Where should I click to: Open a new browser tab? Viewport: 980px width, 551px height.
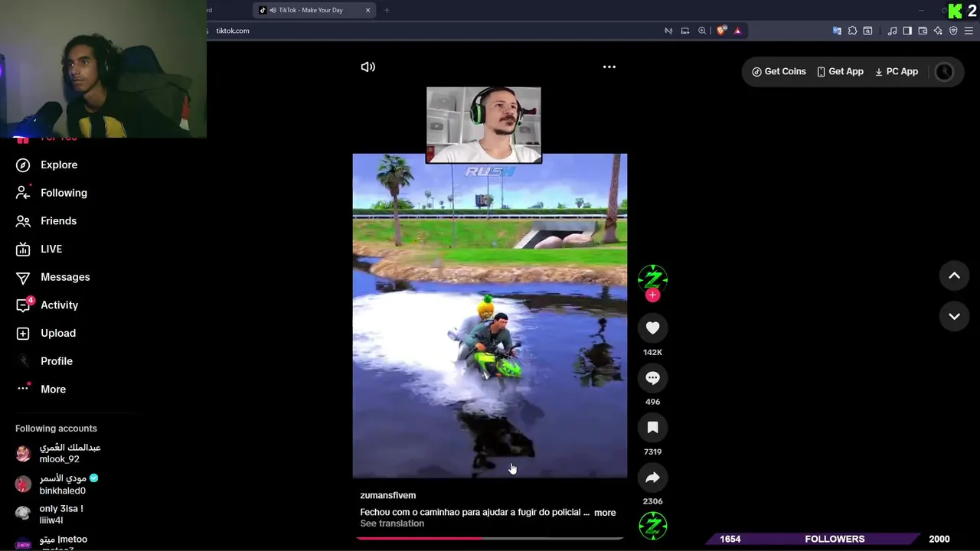[387, 10]
